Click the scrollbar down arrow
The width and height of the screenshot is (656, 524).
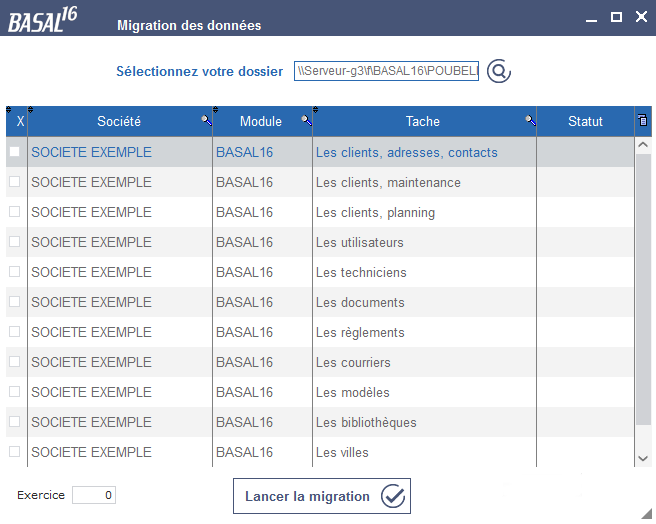click(x=643, y=458)
